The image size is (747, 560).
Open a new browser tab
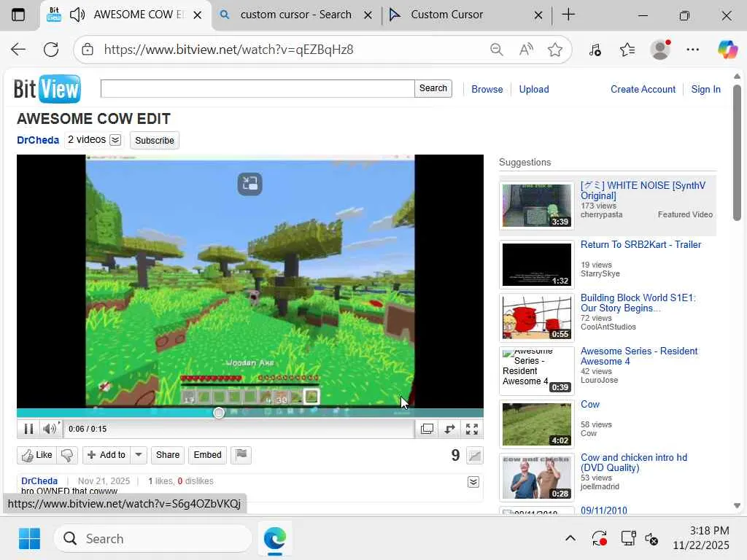click(568, 15)
